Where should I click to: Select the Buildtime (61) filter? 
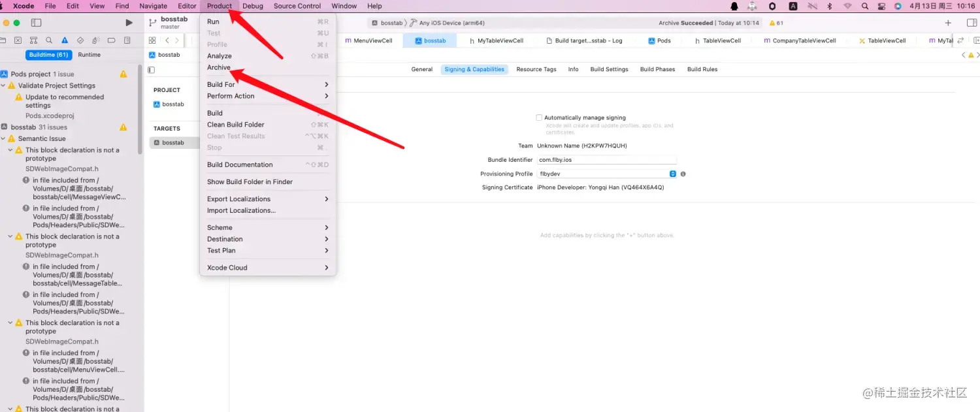49,55
